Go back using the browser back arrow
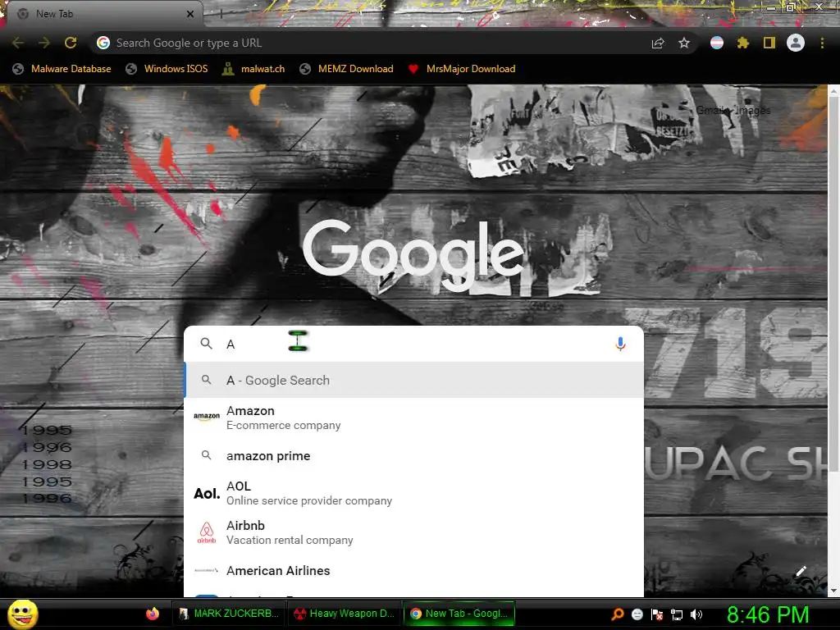Viewport: 840px width, 630px height. coord(18,43)
